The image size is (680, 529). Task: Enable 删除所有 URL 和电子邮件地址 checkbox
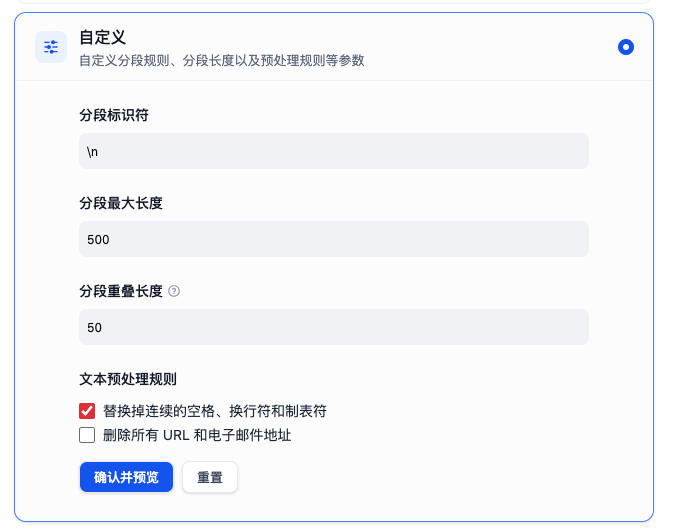(87, 435)
